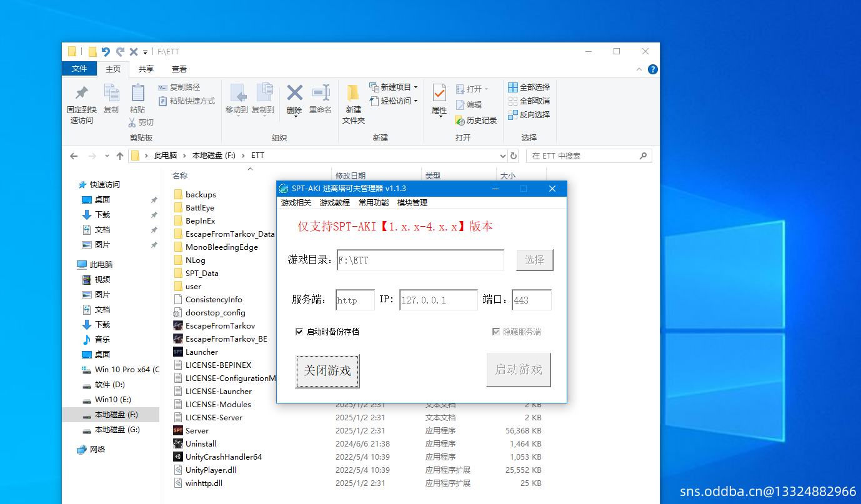Select the UnityCrashHandler64 file
This screenshot has height=504, width=861.
(224, 457)
